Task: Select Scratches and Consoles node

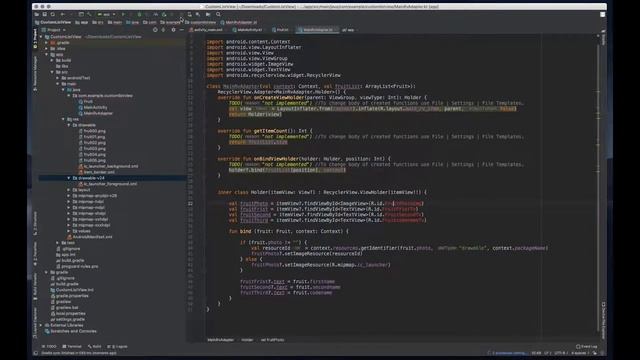Action: pos(71,331)
